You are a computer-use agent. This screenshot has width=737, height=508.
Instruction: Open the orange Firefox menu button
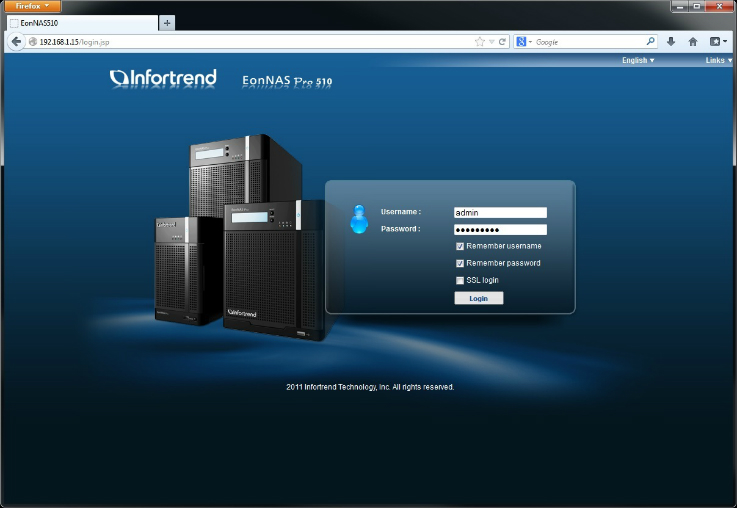pyautogui.click(x=32, y=6)
